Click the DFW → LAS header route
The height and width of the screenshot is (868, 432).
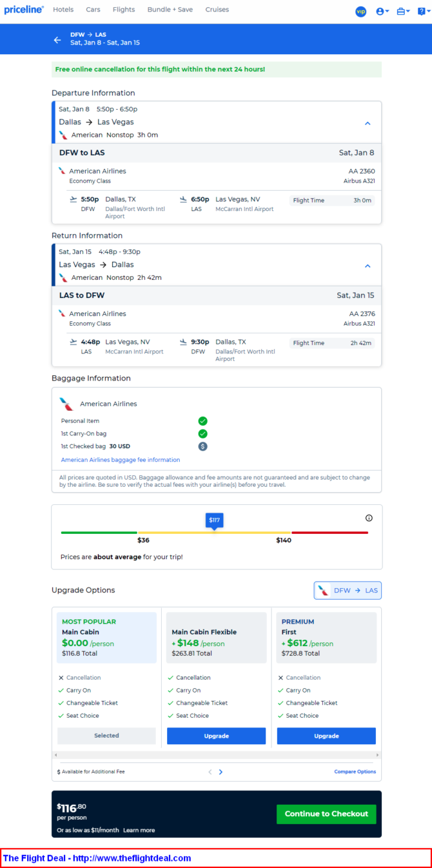tap(88, 34)
